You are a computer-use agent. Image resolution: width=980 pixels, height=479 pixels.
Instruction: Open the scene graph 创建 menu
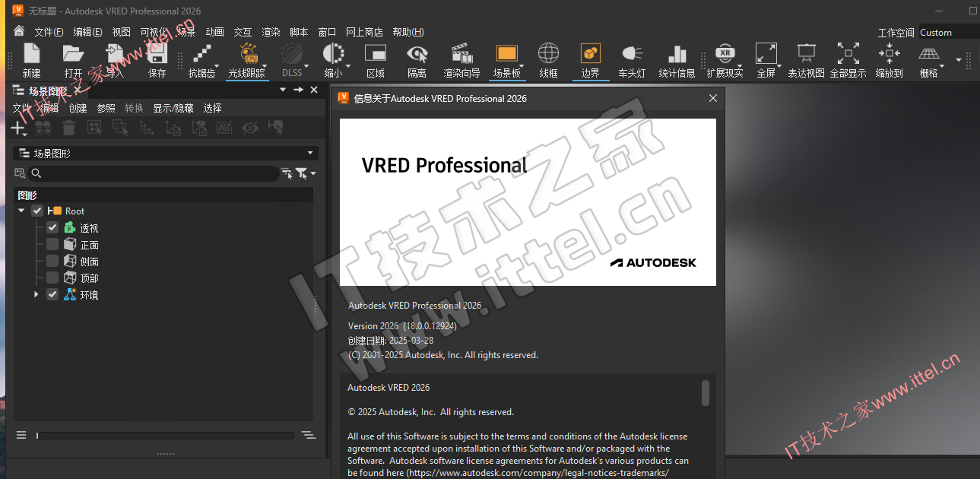[78, 108]
